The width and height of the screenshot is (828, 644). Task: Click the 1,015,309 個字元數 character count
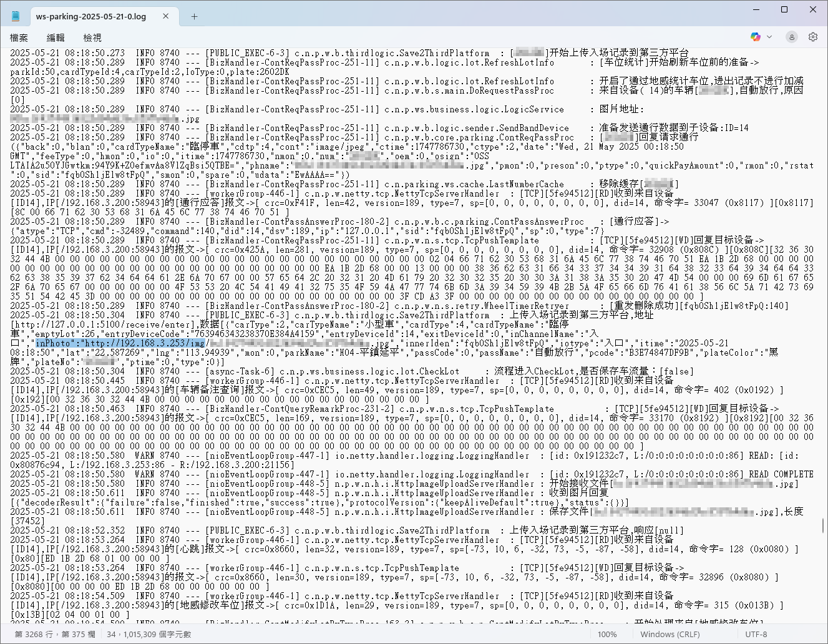pos(158,634)
